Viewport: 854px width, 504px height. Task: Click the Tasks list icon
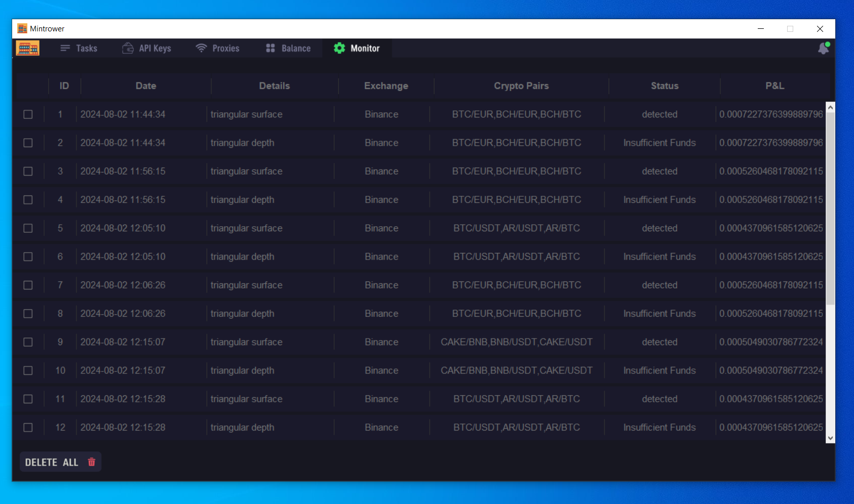point(65,48)
